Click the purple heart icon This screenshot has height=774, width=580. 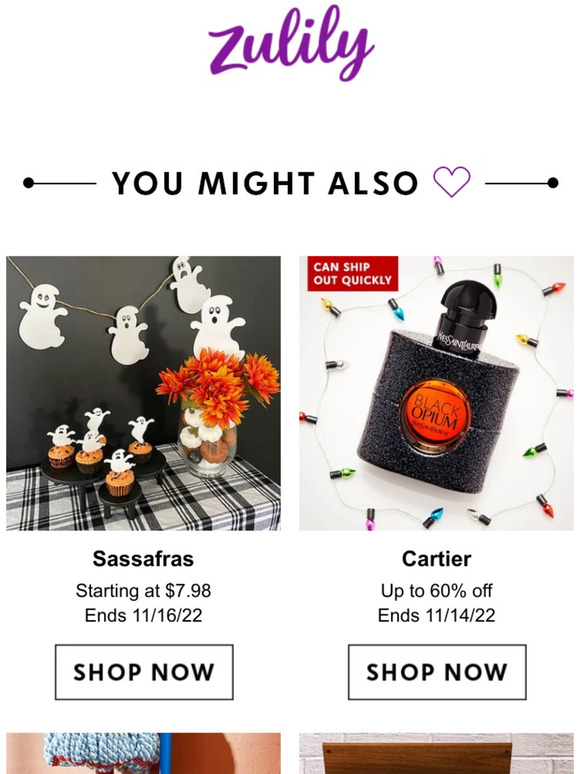point(452,182)
